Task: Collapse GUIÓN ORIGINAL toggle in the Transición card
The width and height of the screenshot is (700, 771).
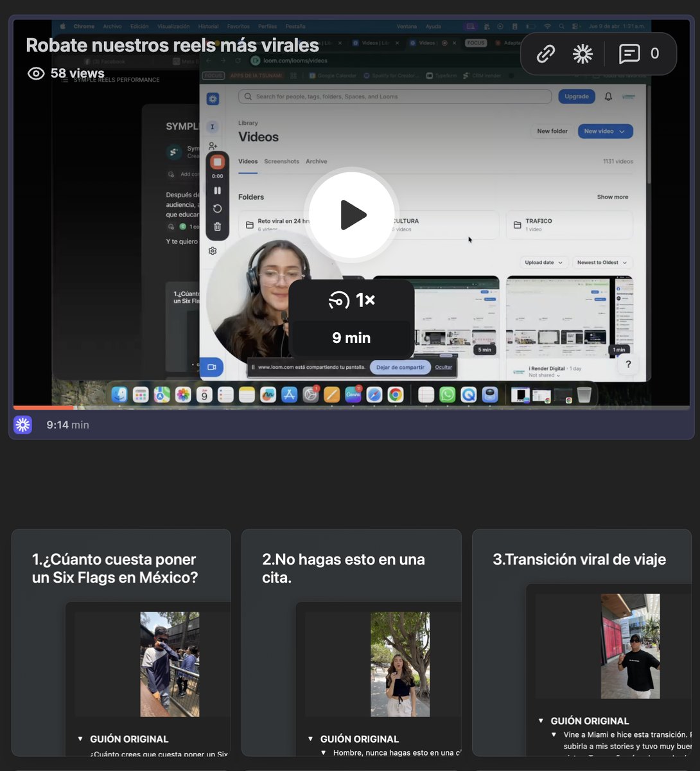Action: 541,721
